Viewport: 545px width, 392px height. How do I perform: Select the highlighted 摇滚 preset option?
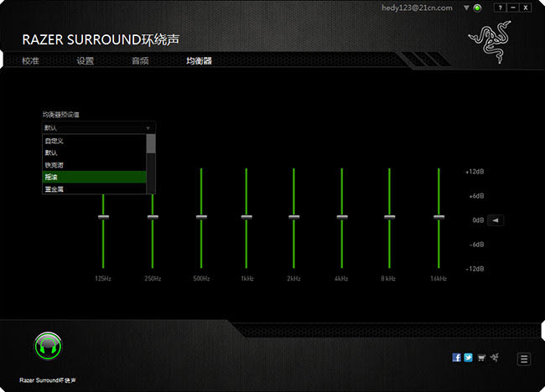tap(94, 177)
